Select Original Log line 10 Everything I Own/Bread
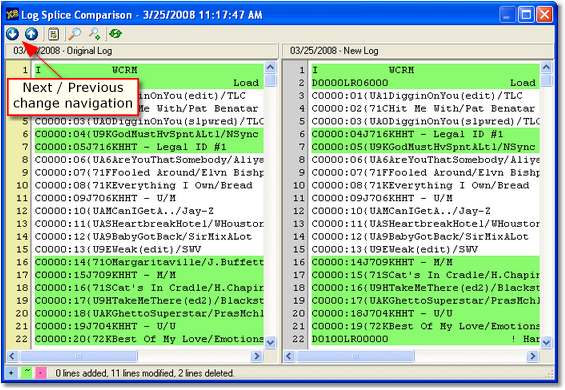The image size is (565, 390). tap(149, 185)
